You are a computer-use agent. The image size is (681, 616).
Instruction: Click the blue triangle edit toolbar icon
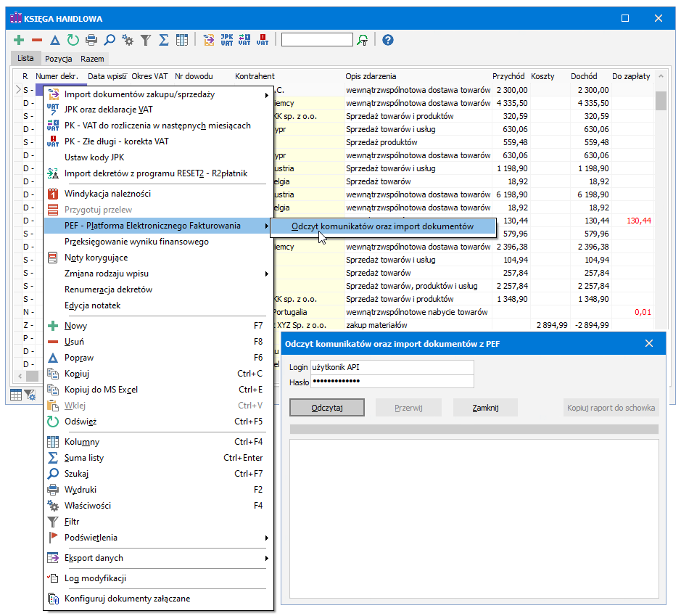pos(54,41)
